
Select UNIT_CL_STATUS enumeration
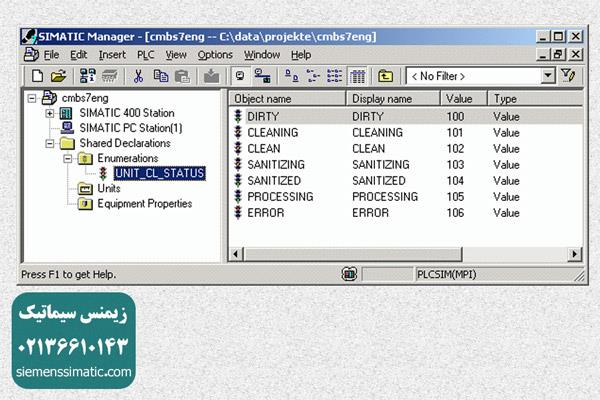[160, 173]
